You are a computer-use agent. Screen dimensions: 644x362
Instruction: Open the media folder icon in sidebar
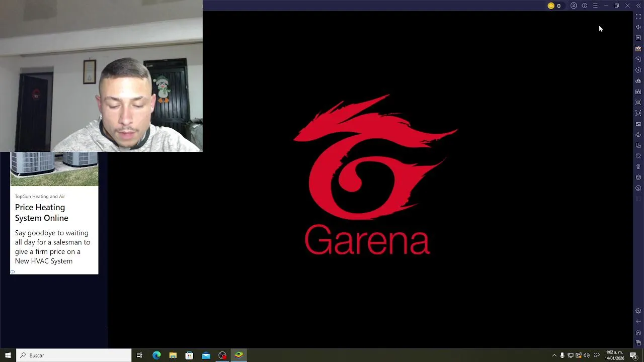click(x=638, y=124)
